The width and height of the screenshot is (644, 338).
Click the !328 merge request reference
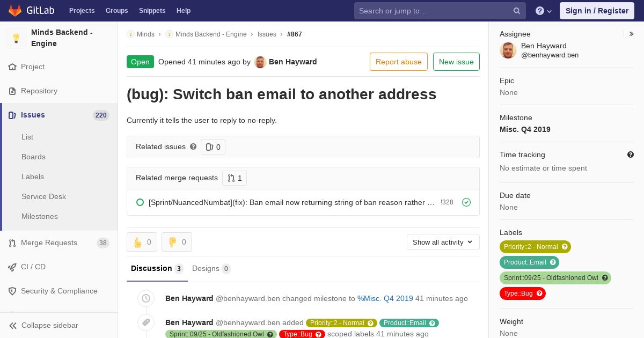[x=447, y=202]
